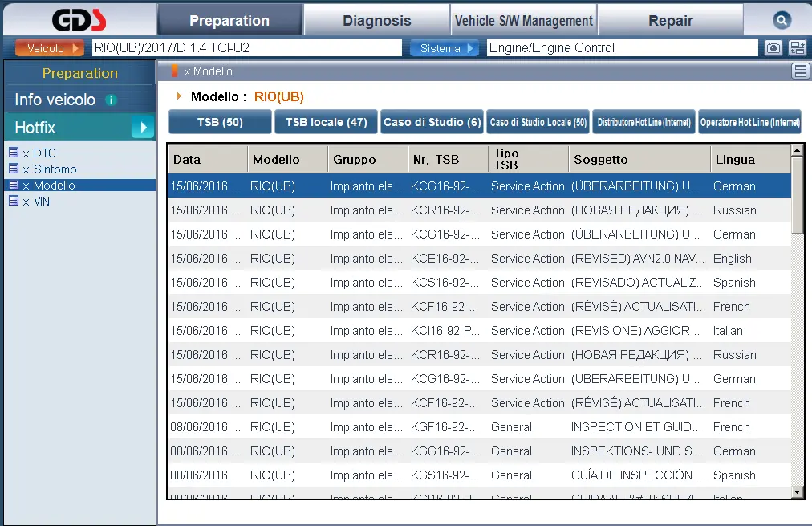Viewport: 812px width, 526px height.
Task: Select Sintomo in the Hotfix list
Action: pos(55,169)
